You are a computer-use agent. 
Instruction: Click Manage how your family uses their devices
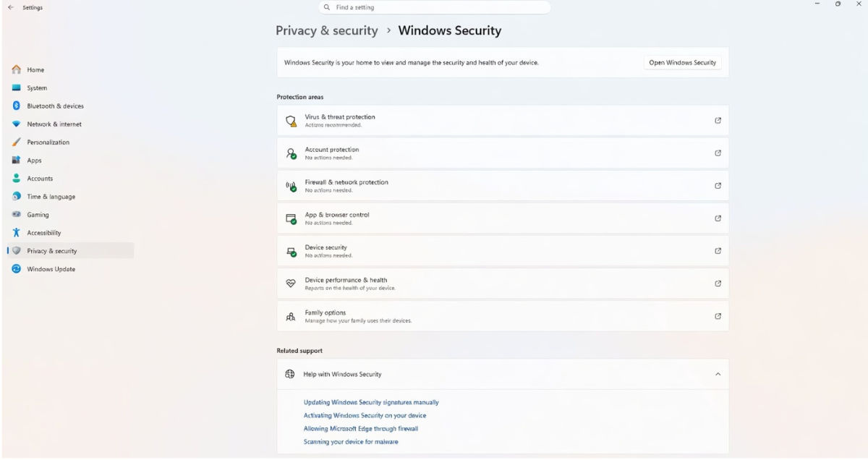point(358,320)
